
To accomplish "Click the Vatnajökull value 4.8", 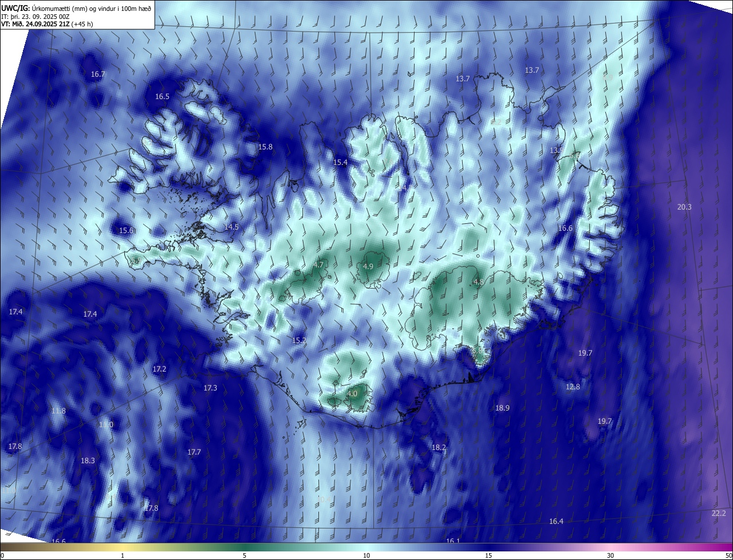I will [x=479, y=282].
